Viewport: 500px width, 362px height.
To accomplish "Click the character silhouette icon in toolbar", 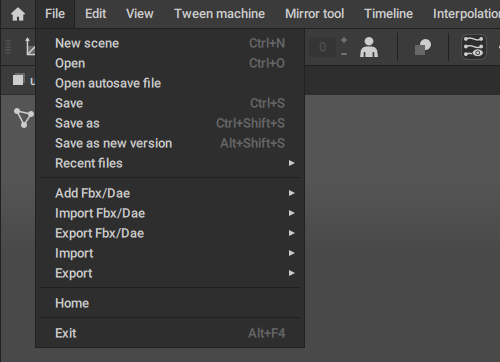I will 369,47.
